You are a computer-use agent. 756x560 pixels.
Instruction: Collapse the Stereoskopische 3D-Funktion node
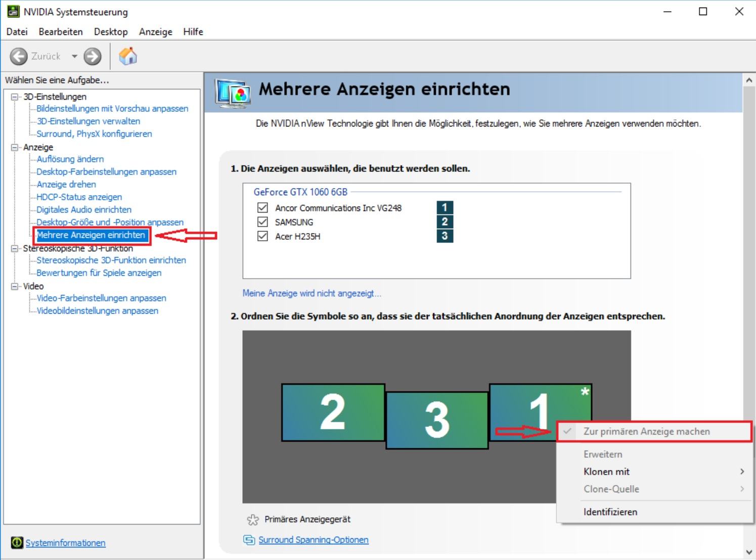(15, 248)
